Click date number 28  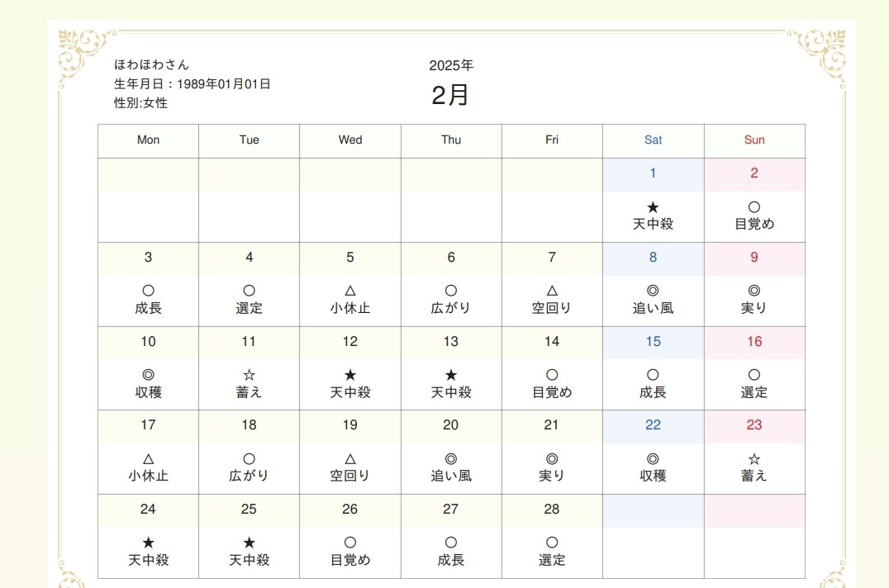(x=552, y=510)
